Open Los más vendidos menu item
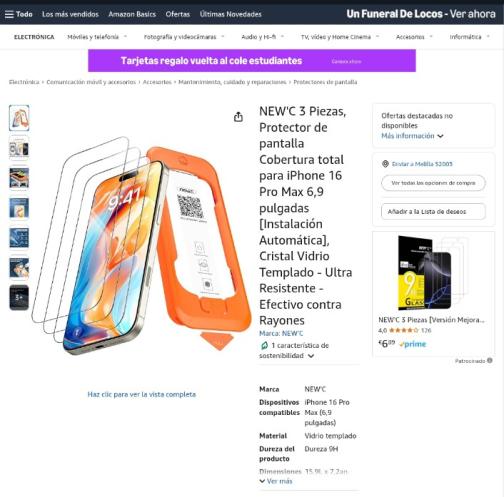The image size is (504, 497). click(70, 14)
